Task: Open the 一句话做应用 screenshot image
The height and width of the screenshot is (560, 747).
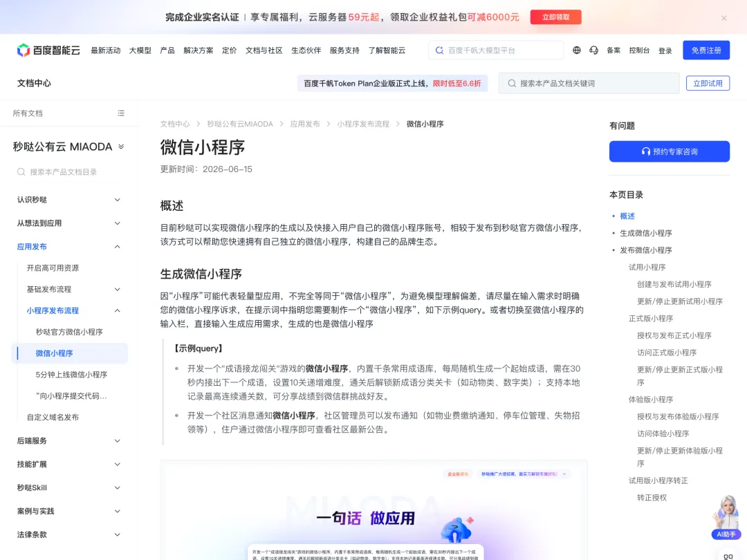Action: 373,510
